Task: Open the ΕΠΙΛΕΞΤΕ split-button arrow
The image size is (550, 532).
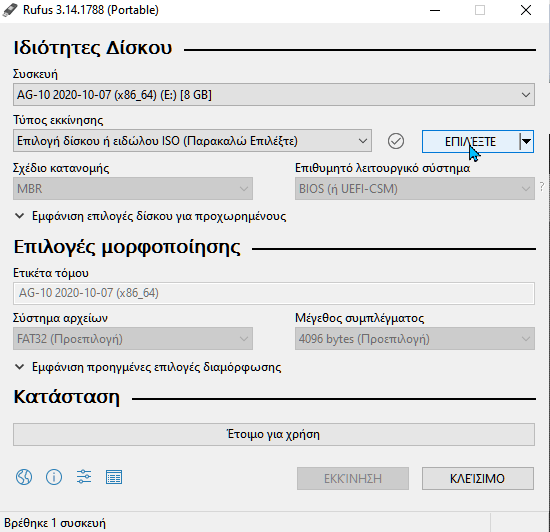Action: 526,141
